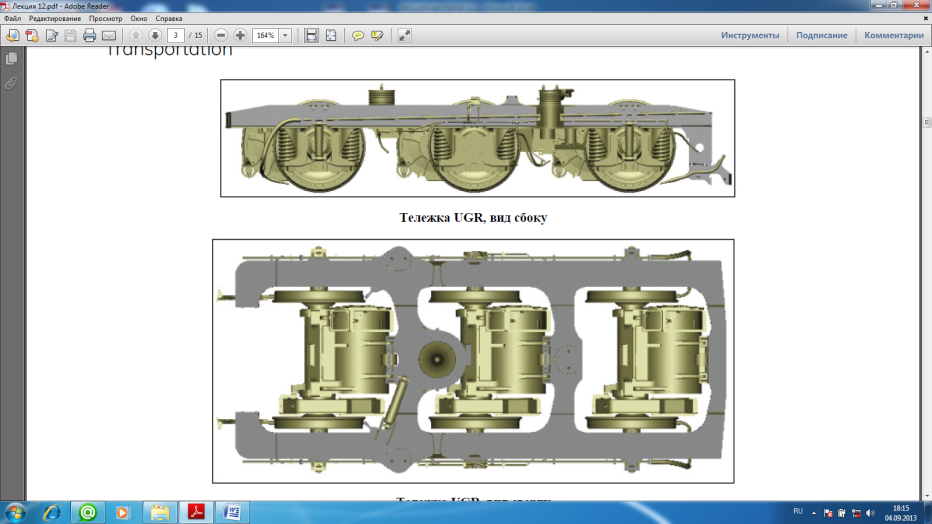Open a PDF file via toolbar icon
Viewport: 932px width, 524px height.
tap(12, 36)
